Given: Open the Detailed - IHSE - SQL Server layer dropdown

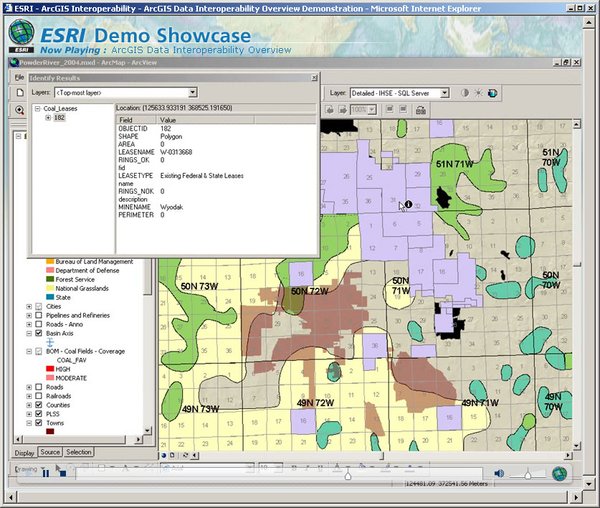Looking at the screenshot, I should [444, 93].
